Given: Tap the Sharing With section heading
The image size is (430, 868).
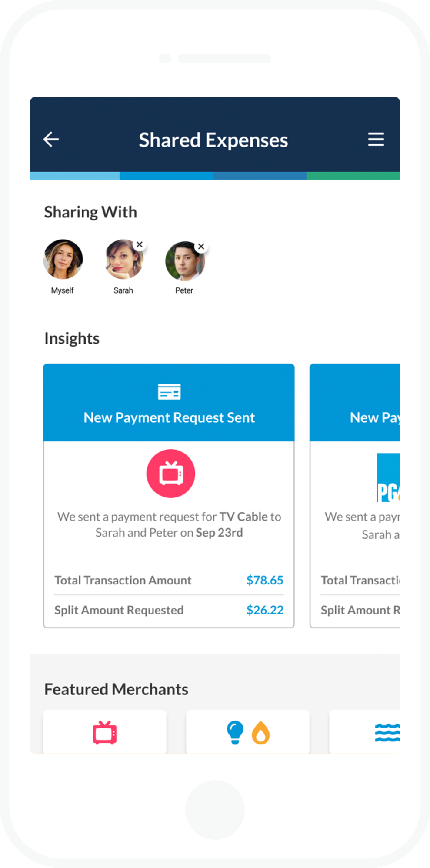Looking at the screenshot, I should 90,212.
